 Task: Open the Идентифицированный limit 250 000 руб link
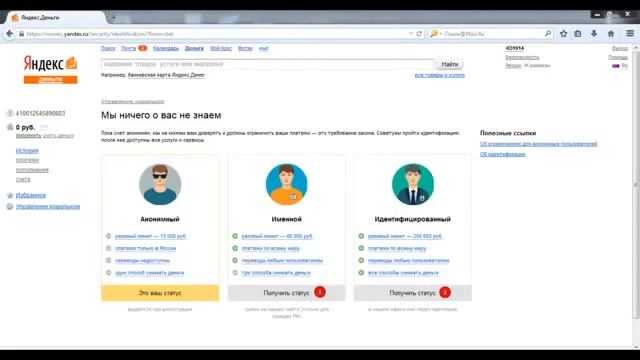[405, 236]
